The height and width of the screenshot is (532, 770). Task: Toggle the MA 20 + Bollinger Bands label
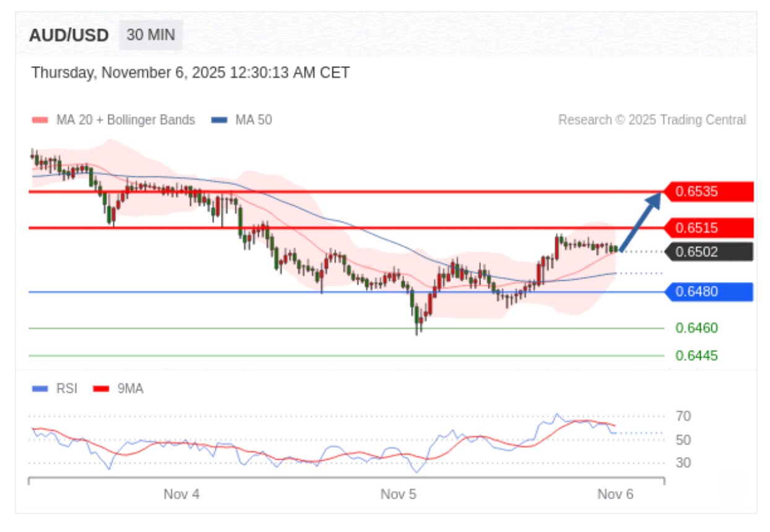(126, 120)
